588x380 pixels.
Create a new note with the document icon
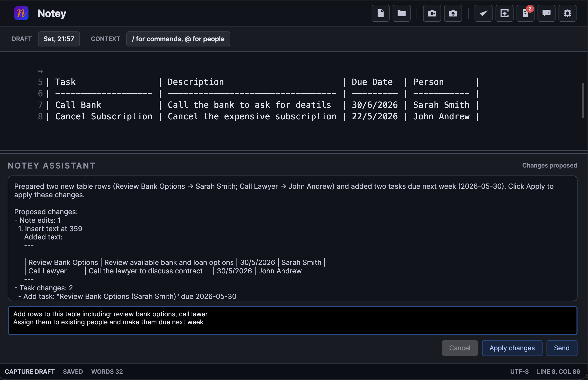point(380,13)
